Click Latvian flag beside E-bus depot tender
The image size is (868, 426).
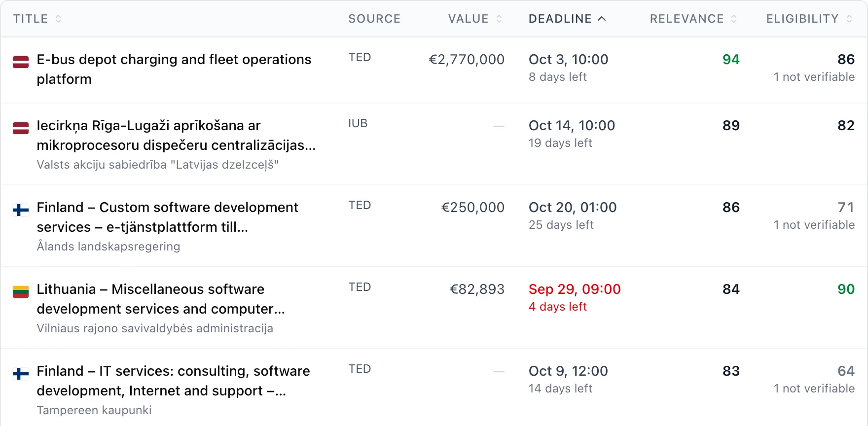pyautogui.click(x=21, y=62)
